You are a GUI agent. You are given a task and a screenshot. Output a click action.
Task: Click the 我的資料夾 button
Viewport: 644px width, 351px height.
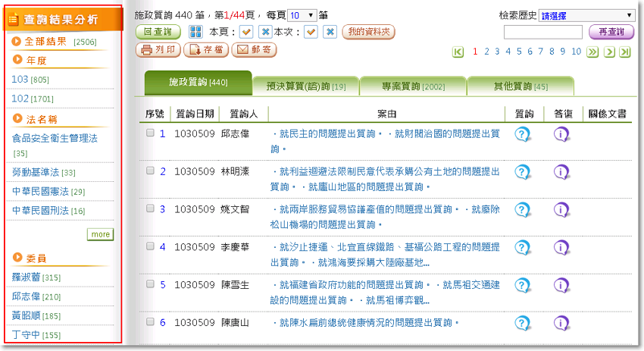(x=369, y=32)
